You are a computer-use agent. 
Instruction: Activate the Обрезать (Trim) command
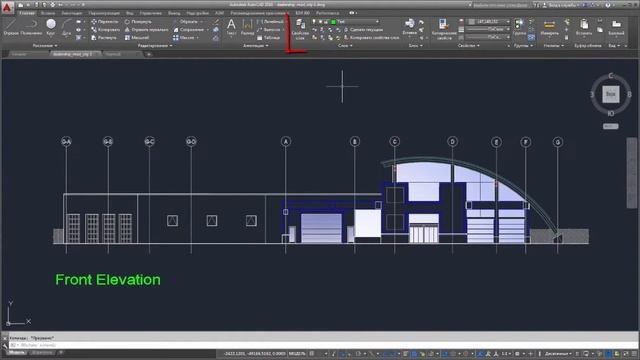(186, 21)
